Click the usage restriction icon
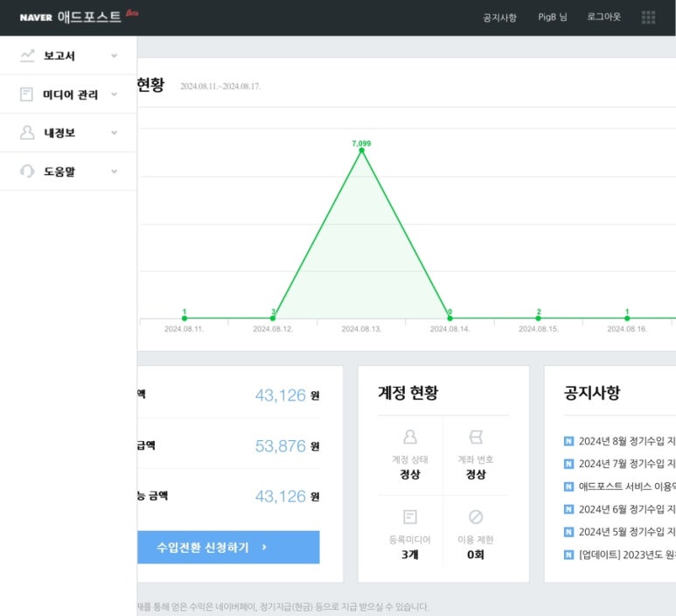Image resolution: width=676 pixels, height=616 pixels. click(476, 517)
